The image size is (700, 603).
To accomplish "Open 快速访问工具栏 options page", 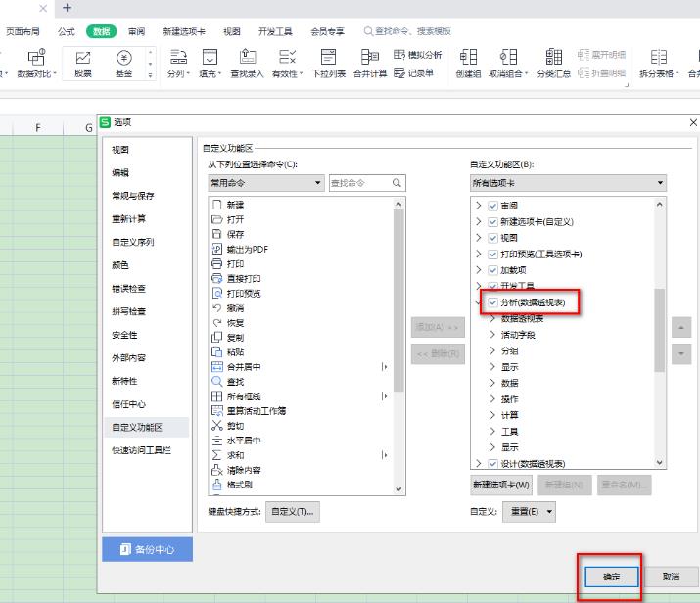I will pyautogui.click(x=141, y=450).
